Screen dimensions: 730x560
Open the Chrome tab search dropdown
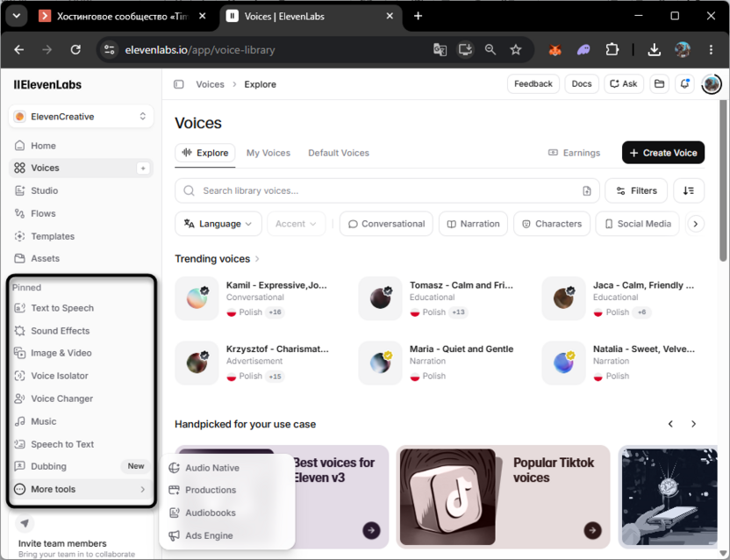(x=17, y=16)
